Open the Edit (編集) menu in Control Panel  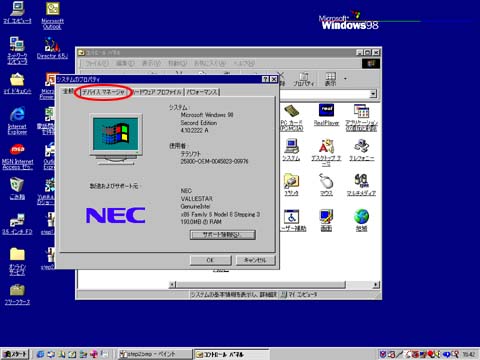point(125,63)
